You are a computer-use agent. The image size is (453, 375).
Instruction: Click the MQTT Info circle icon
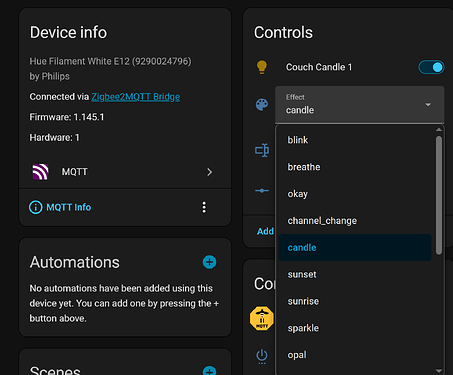coord(36,207)
